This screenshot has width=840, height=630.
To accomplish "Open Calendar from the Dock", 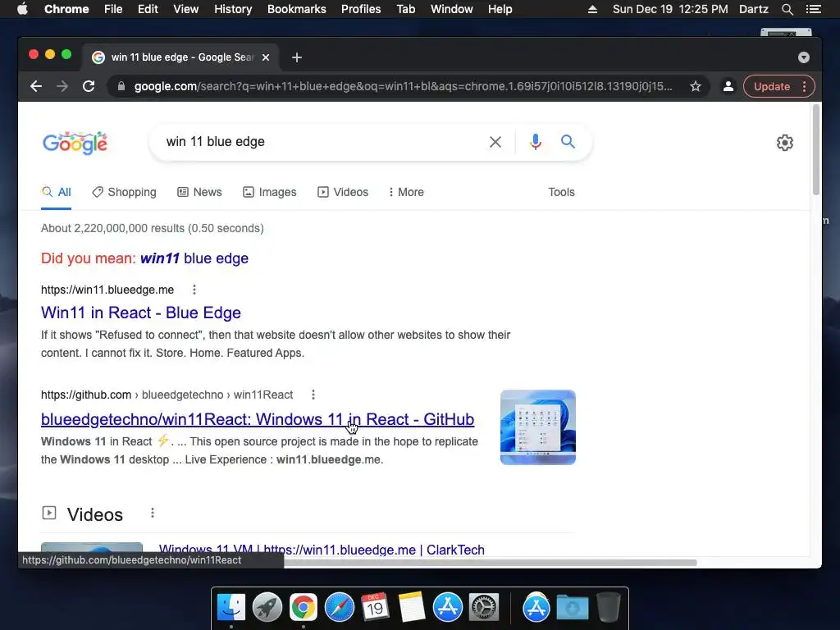I will coord(375,608).
